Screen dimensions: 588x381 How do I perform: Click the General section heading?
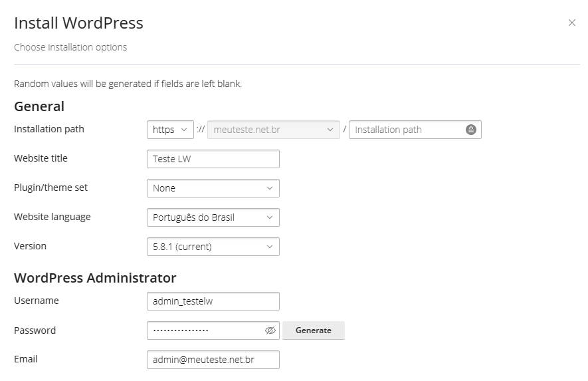tap(39, 106)
